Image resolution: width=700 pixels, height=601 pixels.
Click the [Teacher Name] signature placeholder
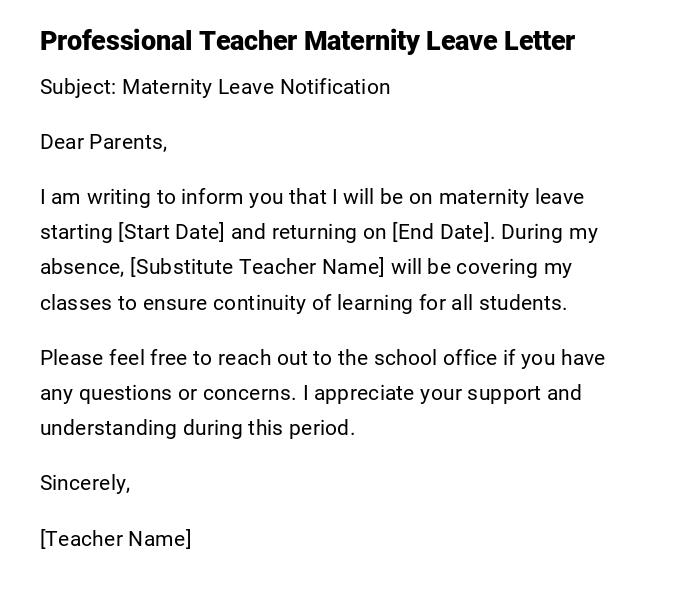pos(115,539)
